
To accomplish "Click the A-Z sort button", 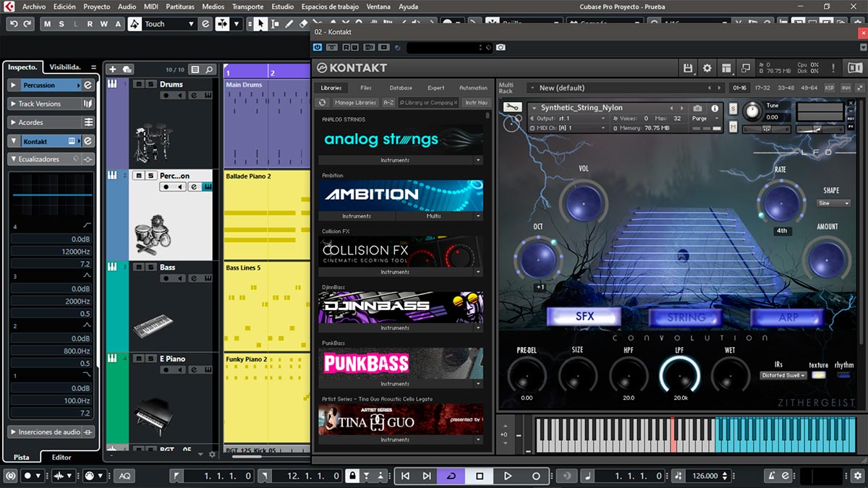I will click(x=388, y=103).
